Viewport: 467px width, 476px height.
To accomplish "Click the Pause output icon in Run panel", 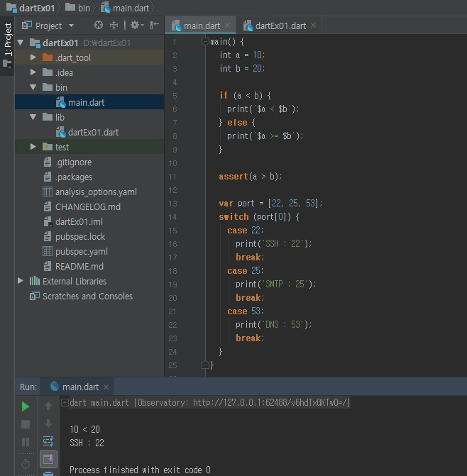I will pyautogui.click(x=26, y=442).
